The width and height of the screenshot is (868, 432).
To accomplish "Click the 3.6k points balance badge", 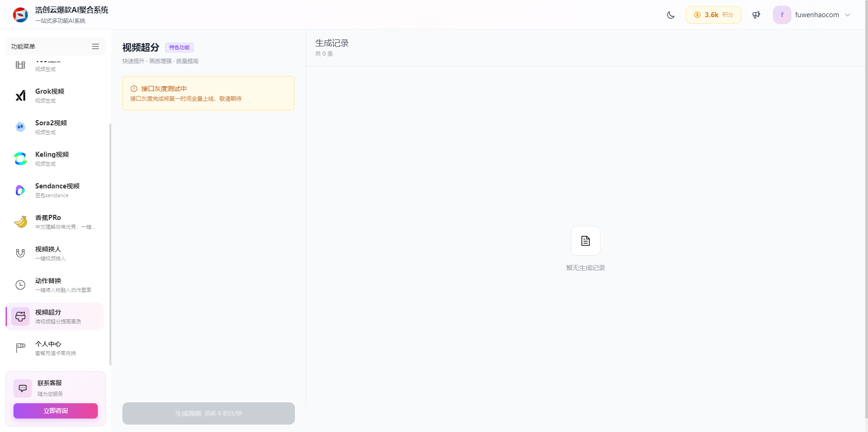I will [x=713, y=15].
